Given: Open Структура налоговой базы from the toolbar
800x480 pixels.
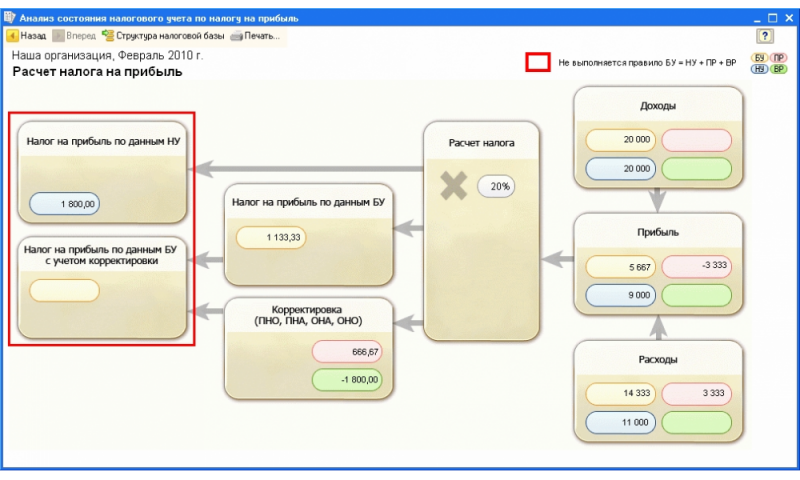Looking at the screenshot, I should [x=108, y=35].
